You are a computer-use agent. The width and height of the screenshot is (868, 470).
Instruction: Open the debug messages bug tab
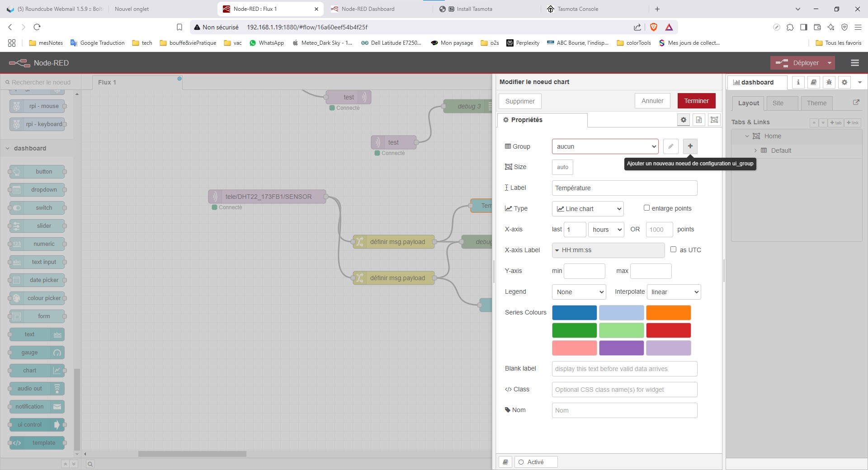click(829, 82)
